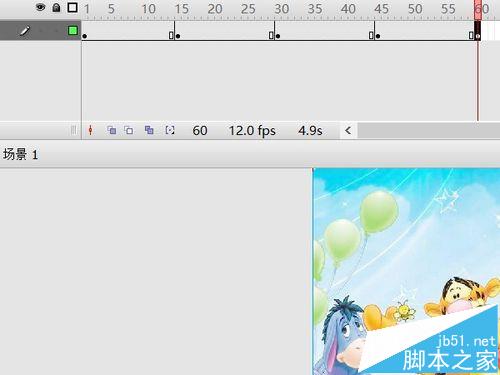Screen dimensions: 500x375
Task: Click the timeline scroll left arrow
Action: click(x=348, y=130)
